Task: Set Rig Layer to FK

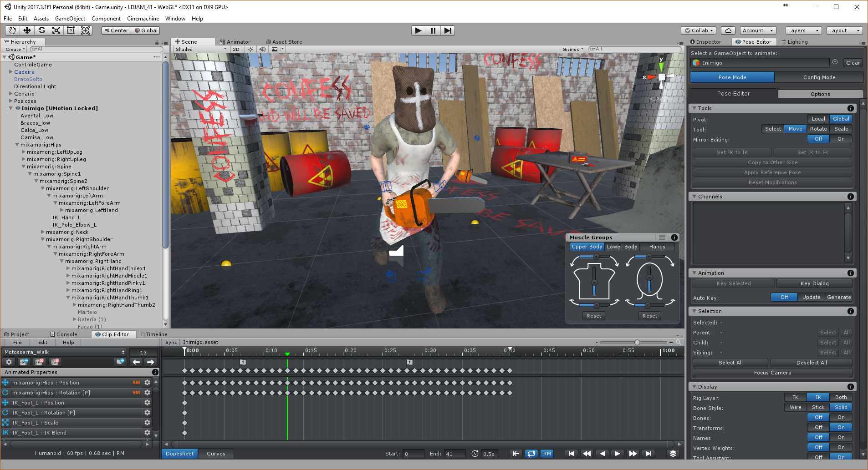Action: point(795,397)
